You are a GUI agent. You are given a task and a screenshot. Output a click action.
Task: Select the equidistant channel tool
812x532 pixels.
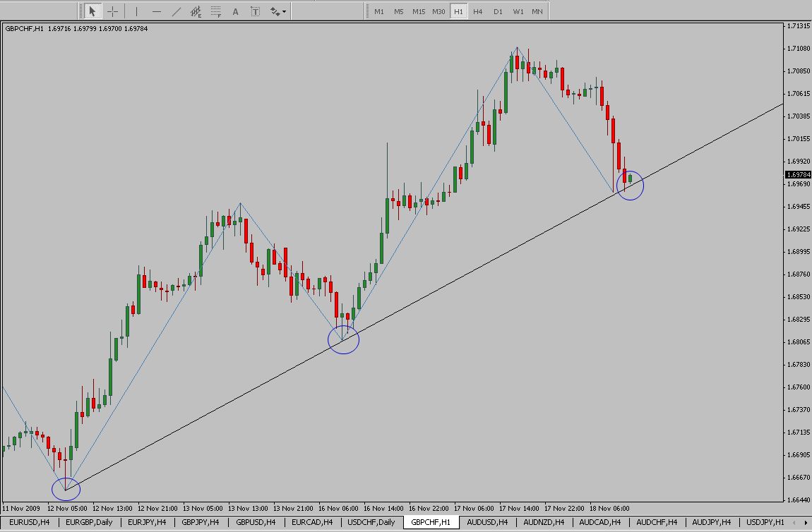coord(196,11)
